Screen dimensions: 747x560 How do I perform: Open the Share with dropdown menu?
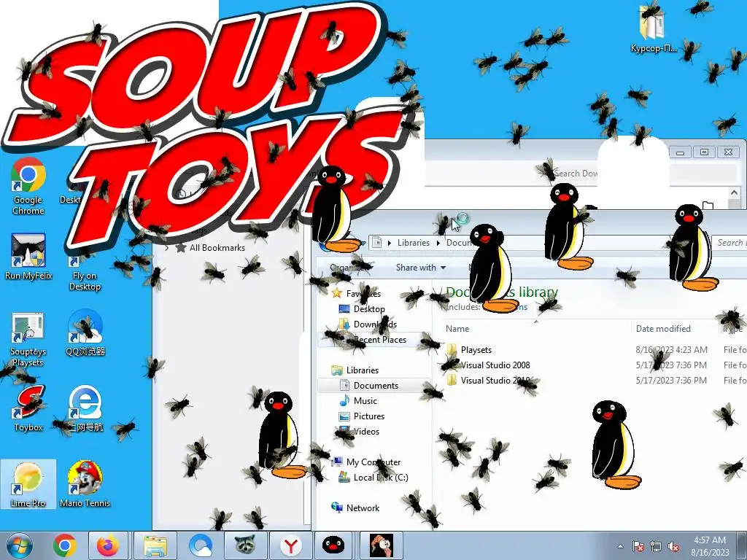421,268
